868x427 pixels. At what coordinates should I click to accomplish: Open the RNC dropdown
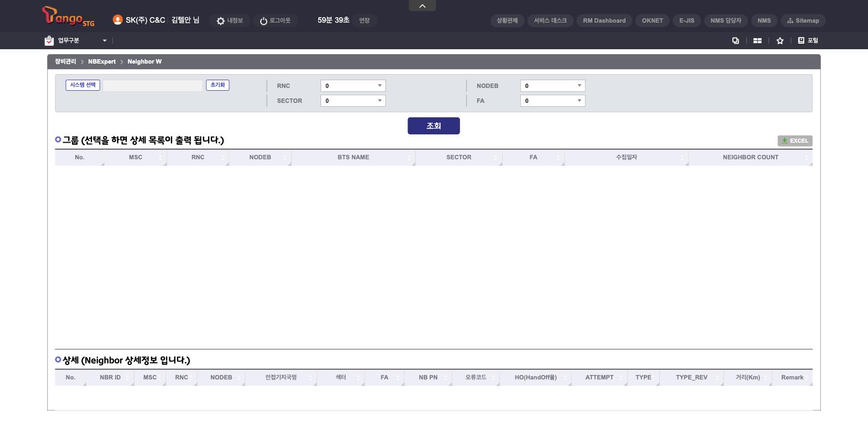pyautogui.click(x=353, y=86)
